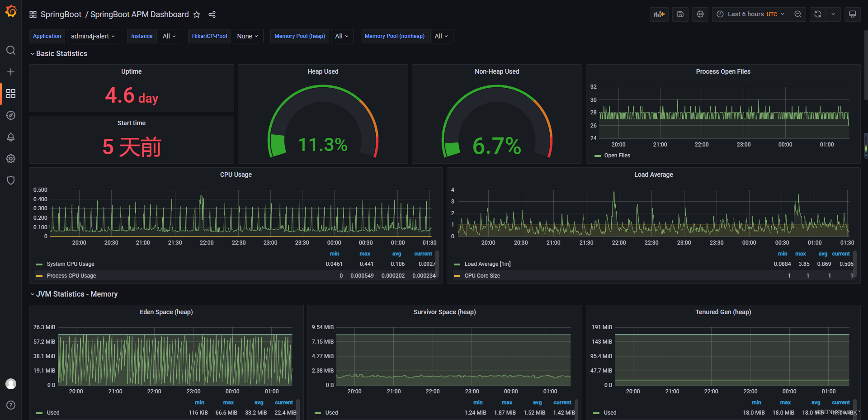Open the Application admin4j-alert dropdown
The height and width of the screenshot is (420, 868).
tap(93, 36)
